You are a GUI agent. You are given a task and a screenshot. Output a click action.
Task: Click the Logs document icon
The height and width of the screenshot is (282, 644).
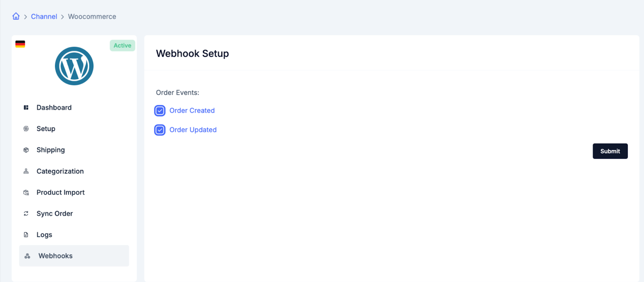[26, 235]
